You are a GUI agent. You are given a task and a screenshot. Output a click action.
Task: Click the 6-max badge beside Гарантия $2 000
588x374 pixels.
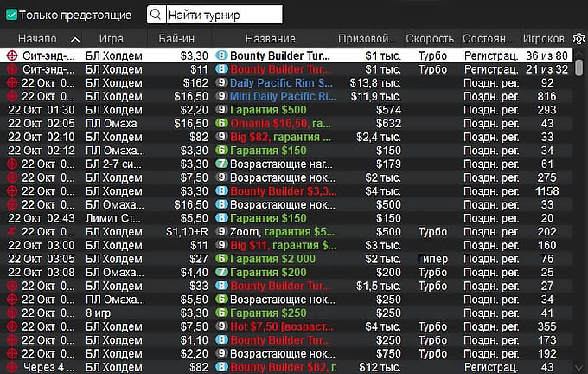[x=221, y=258]
